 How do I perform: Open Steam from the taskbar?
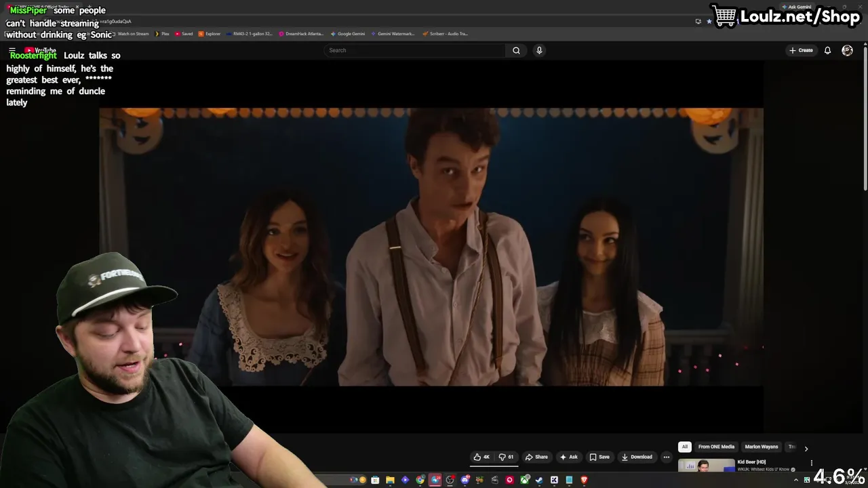539,480
